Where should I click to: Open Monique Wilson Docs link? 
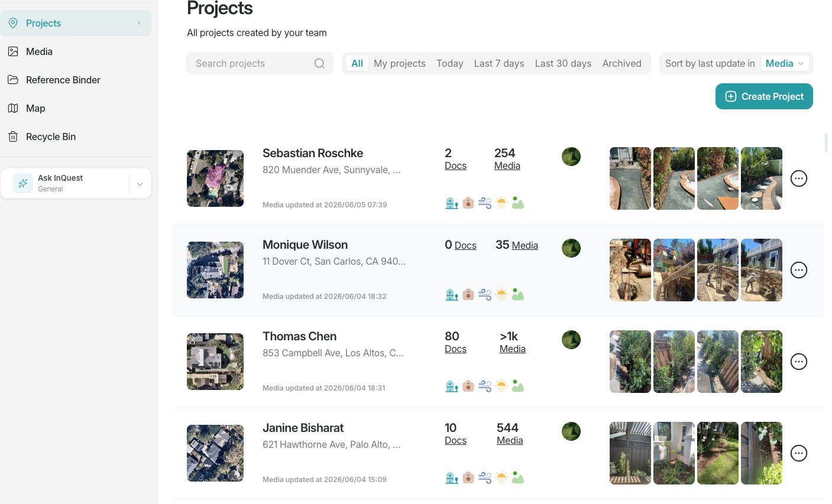coord(465,245)
